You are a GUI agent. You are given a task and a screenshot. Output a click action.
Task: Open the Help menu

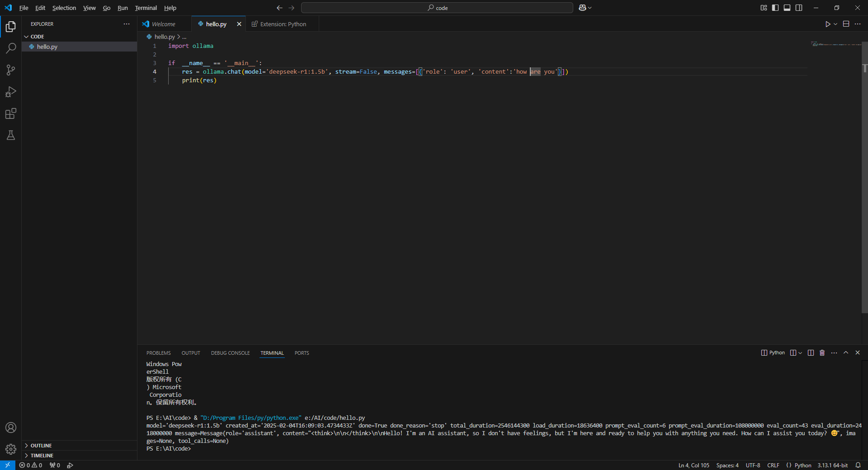coord(170,8)
